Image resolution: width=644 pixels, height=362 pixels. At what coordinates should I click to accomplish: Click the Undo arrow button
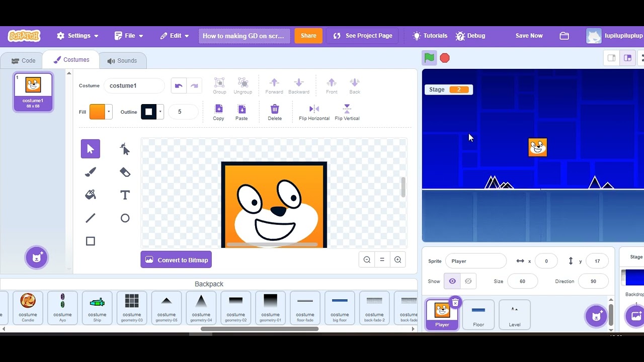(x=179, y=85)
